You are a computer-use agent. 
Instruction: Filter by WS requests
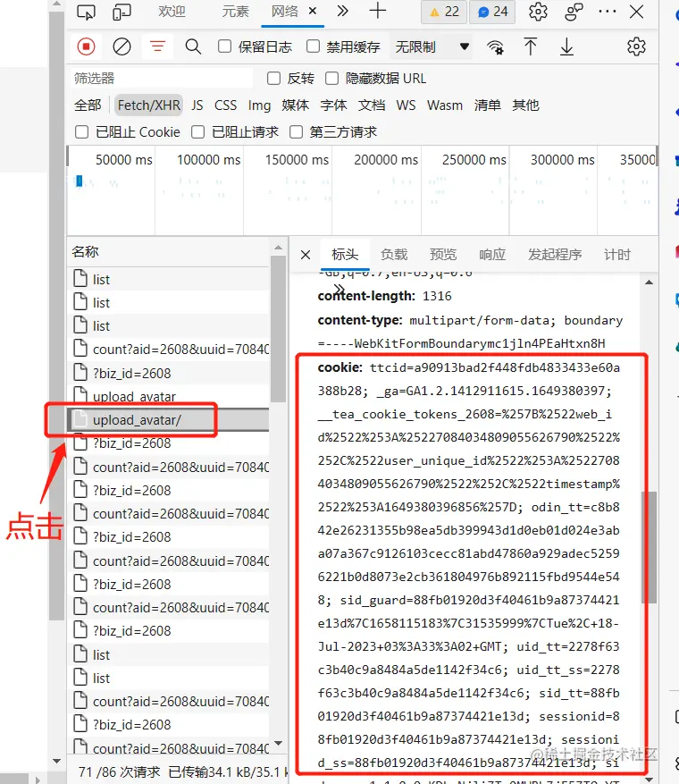click(x=406, y=105)
